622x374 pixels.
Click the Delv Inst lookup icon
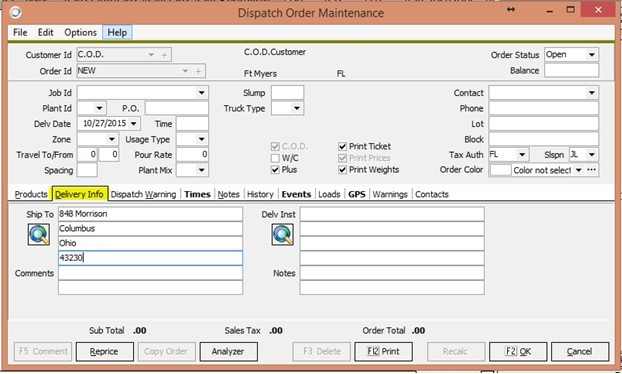tap(282, 234)
